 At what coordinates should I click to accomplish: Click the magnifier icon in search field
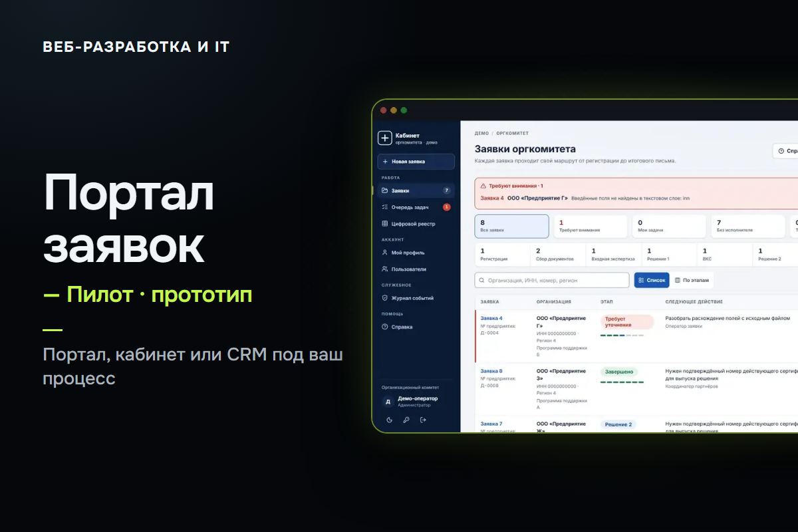(x=482, y=280)
